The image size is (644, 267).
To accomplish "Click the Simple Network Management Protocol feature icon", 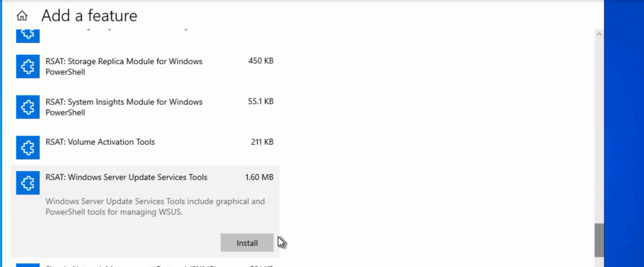I will pos(28,264).
